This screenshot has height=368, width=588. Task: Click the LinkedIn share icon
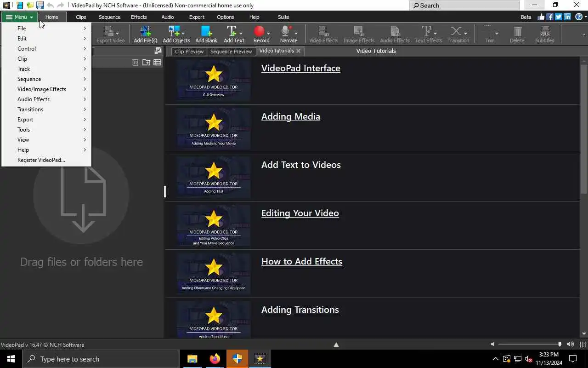pyautogui.click(x=567, y=17)
